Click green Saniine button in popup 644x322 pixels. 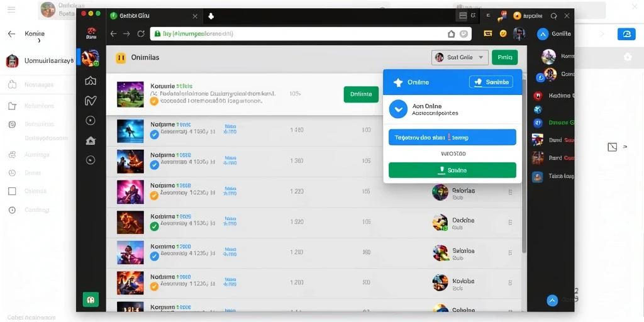(x=452, y=170)
